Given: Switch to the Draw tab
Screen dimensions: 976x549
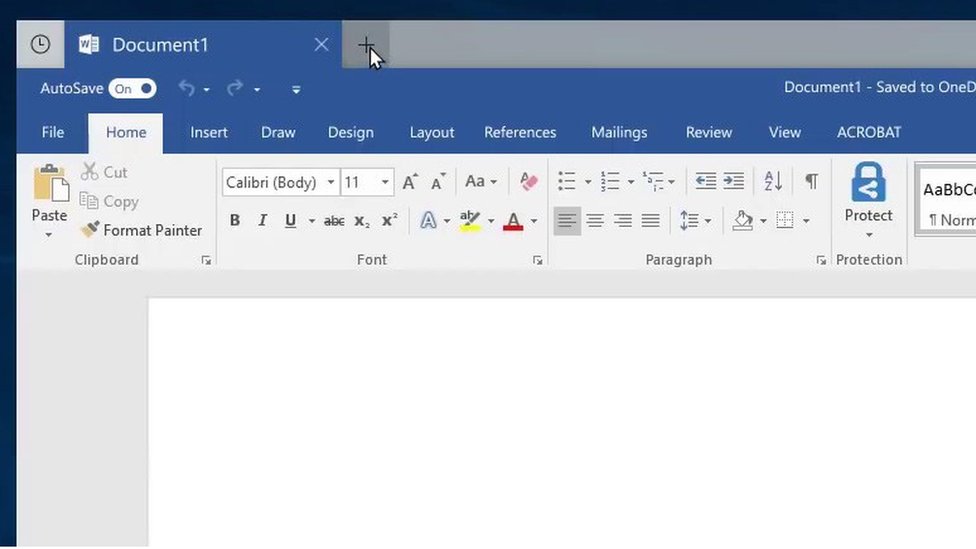Looking at the screenshot, I should coord(278,133).
